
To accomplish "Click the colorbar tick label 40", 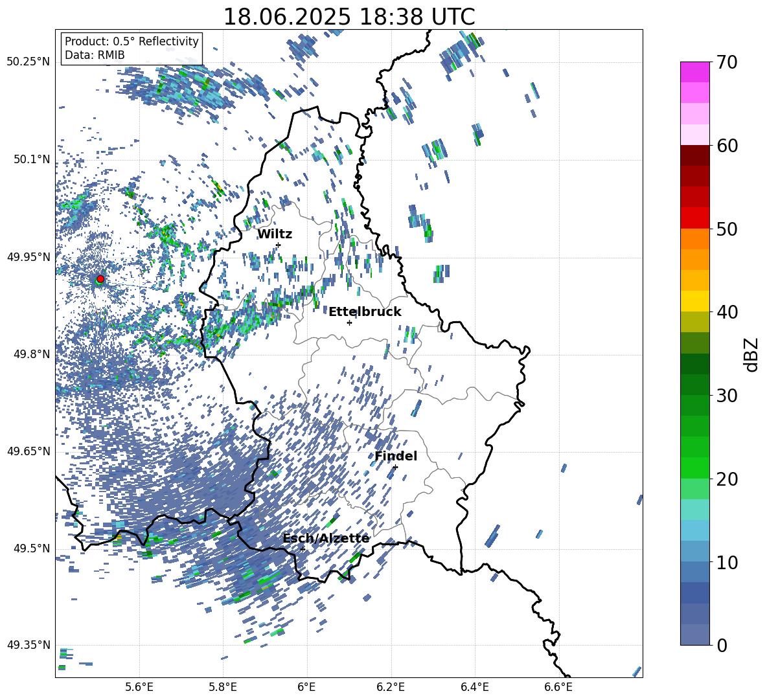I will point(727,312).
